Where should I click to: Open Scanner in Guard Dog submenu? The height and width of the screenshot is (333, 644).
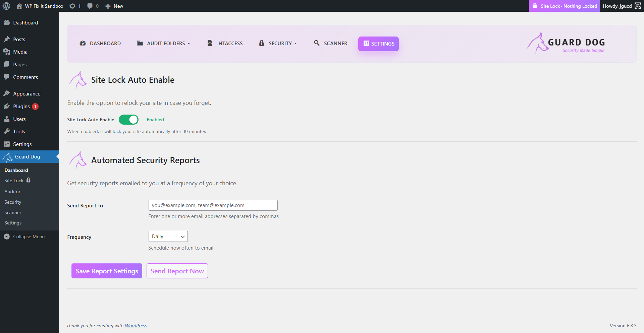(13, 212)
